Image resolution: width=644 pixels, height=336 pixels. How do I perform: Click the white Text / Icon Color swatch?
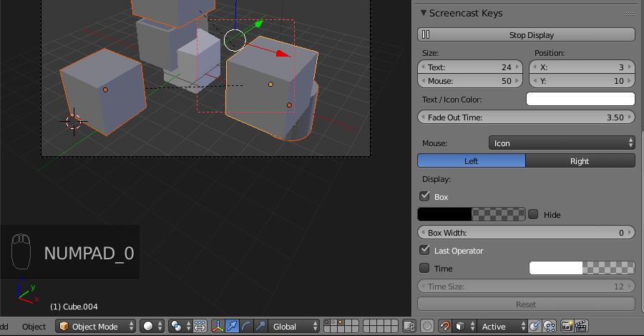(580, 100)
